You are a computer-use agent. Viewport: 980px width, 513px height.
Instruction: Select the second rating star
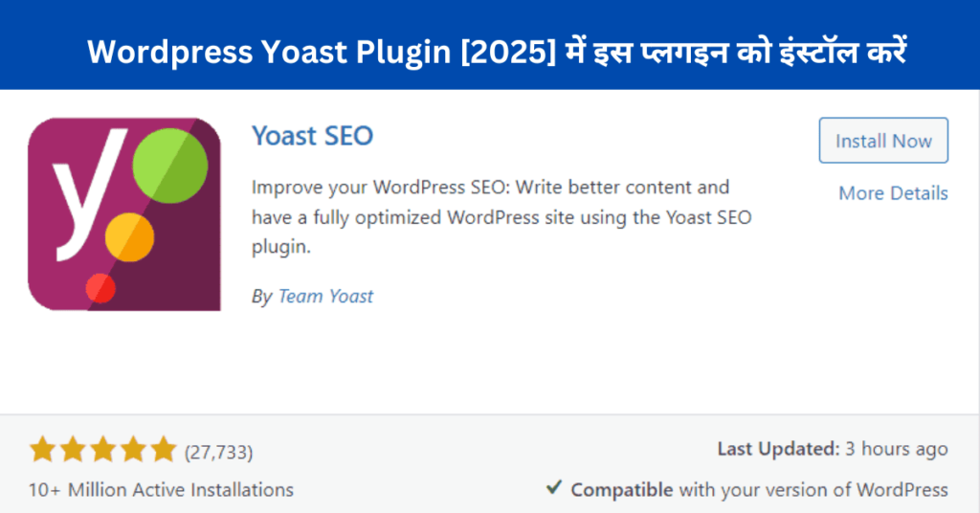coord(72,450)
